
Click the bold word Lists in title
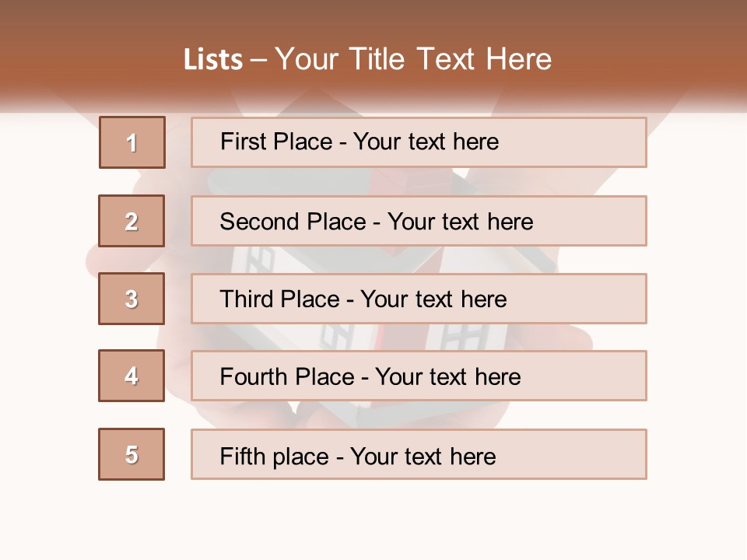point(213,59)
